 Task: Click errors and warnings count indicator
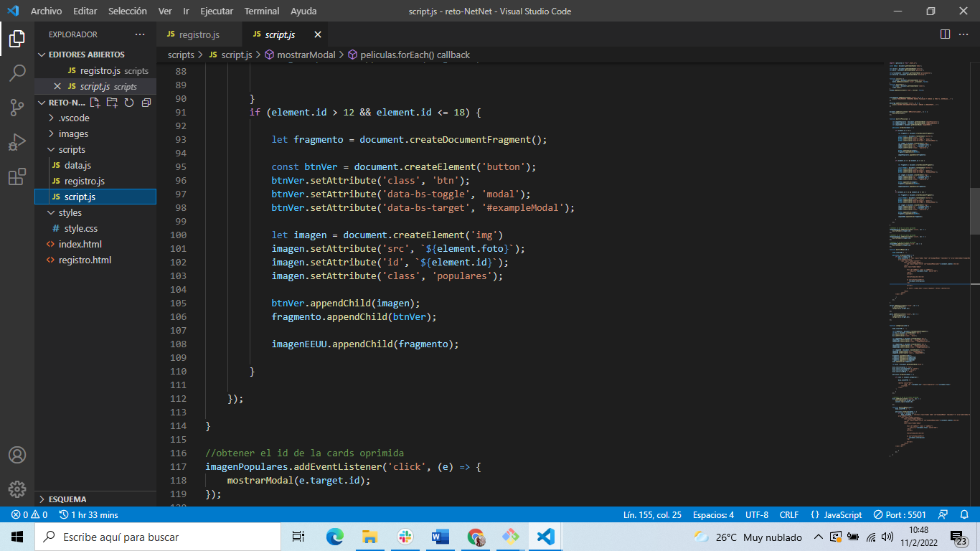[x=29, y=514]
